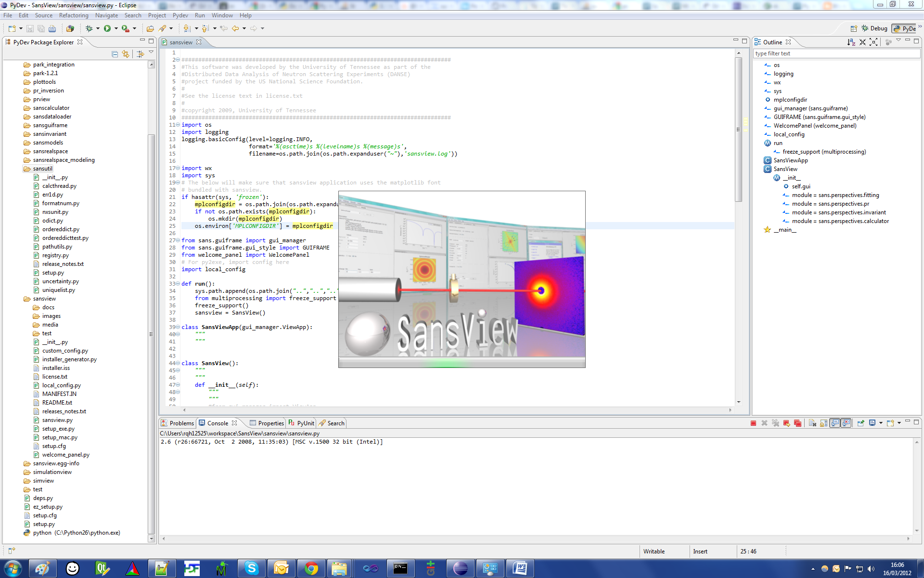Toggle Link with Editor in Package Explorer
924x578 pixels.
[126, 54]
